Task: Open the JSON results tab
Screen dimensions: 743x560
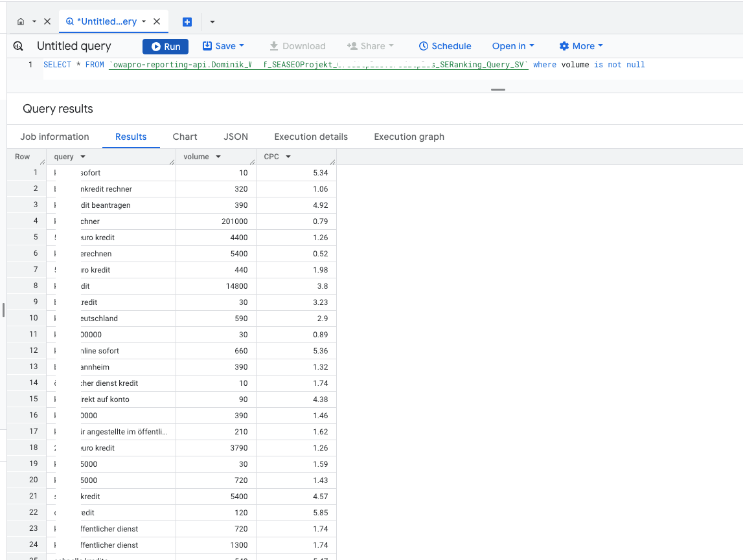Action: [x=236, y=137]
